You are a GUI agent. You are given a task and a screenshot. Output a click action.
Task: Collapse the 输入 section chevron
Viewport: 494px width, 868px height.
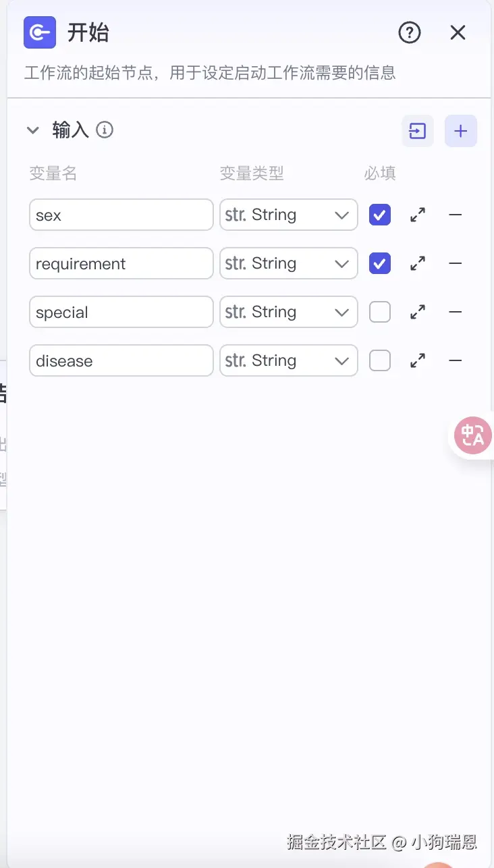click(x=33, y=130)
